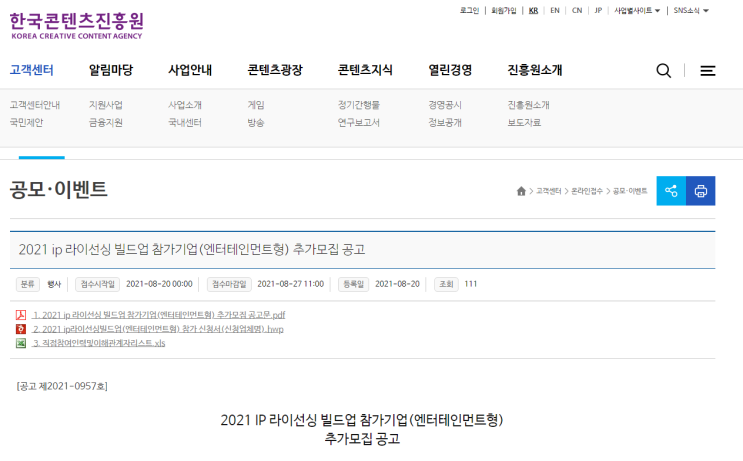Download the 추가모집 공고문.pdf attachment
Viewport: 743px width, 461px height.
point(159,315)
